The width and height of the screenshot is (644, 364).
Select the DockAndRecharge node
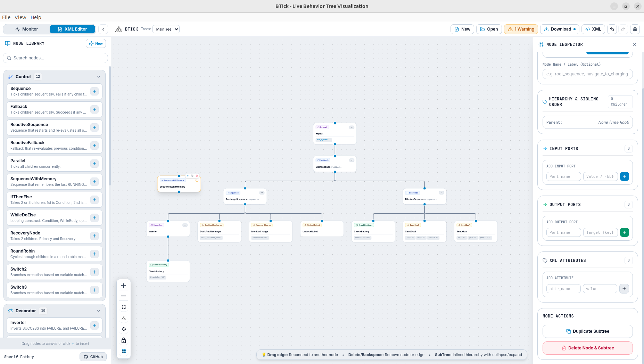pos(219,232)
